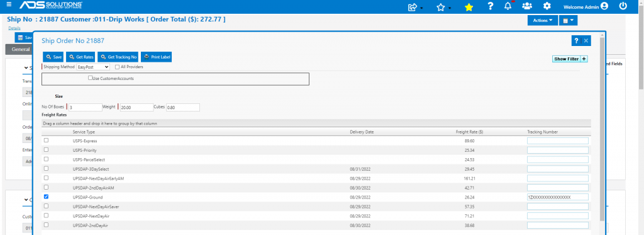Check the UPSDAP-2ndDayAir row checkbox
Screen dimensions: 644x235
pos(46,225)
